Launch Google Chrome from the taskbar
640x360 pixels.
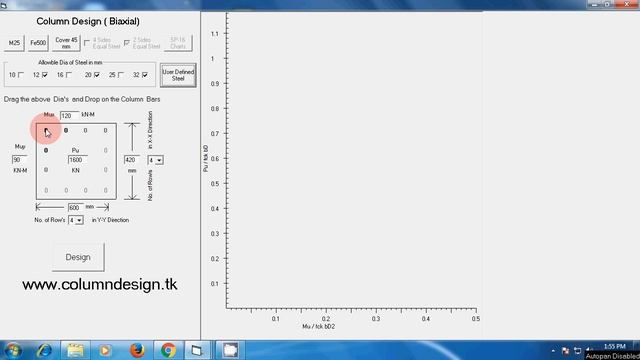pyautogui.click(x=168, y=350)
